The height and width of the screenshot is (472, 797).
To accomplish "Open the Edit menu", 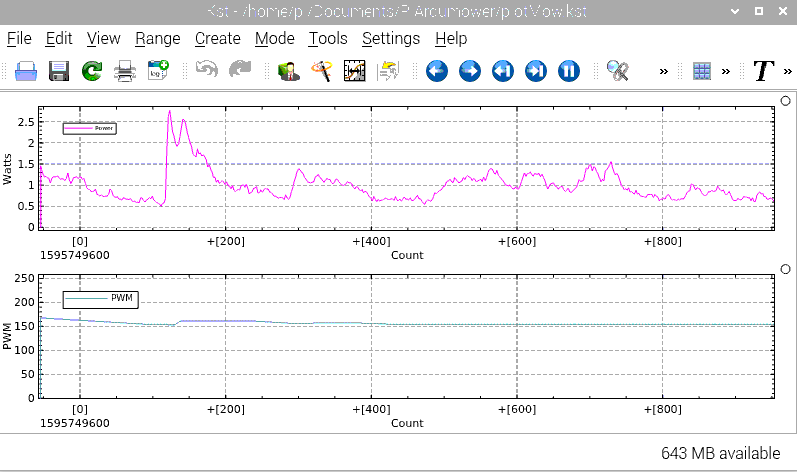I will 59,39.
